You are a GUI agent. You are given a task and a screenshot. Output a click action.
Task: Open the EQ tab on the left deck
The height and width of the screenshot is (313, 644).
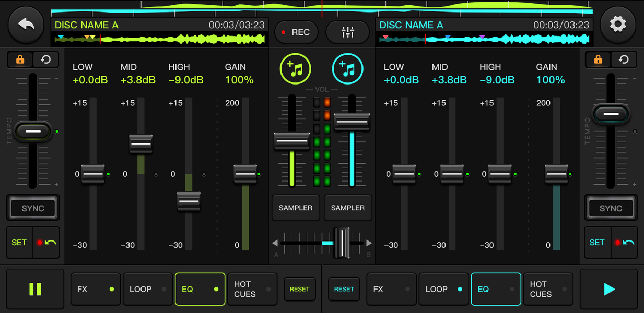(x=200, y=289)
